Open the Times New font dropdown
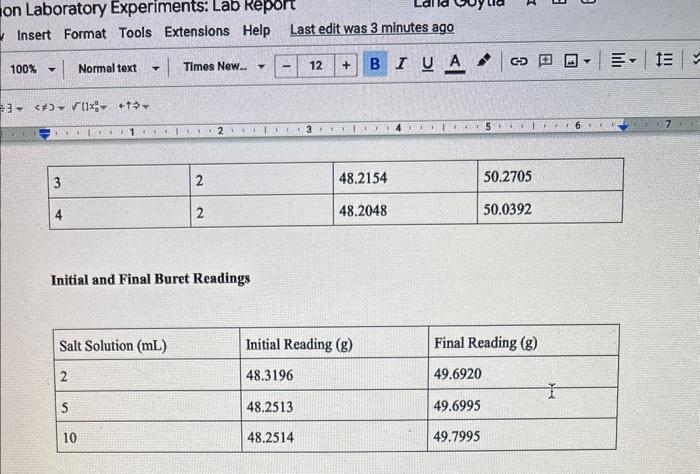The image size is (700, 474). point(224,67)
